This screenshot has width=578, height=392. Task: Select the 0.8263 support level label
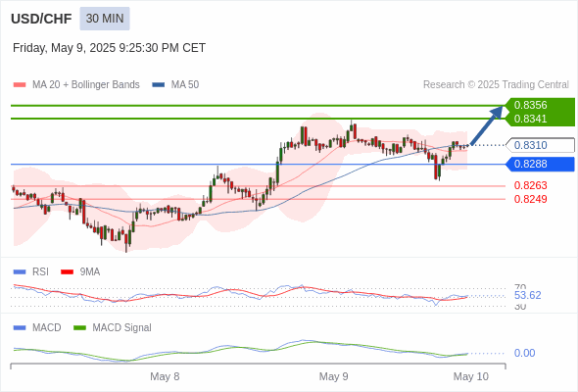530,185
